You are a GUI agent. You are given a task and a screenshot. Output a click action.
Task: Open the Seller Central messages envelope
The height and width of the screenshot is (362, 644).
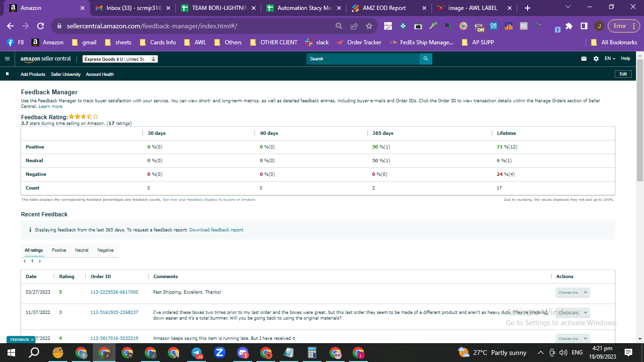click(584, 59)
